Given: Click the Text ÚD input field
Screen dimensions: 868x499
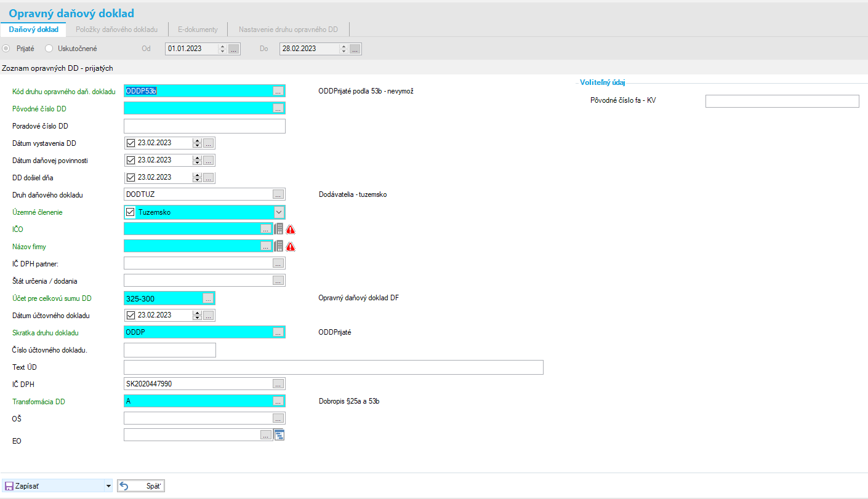Looking at the screenshot, I should click(x=333, y=367).
